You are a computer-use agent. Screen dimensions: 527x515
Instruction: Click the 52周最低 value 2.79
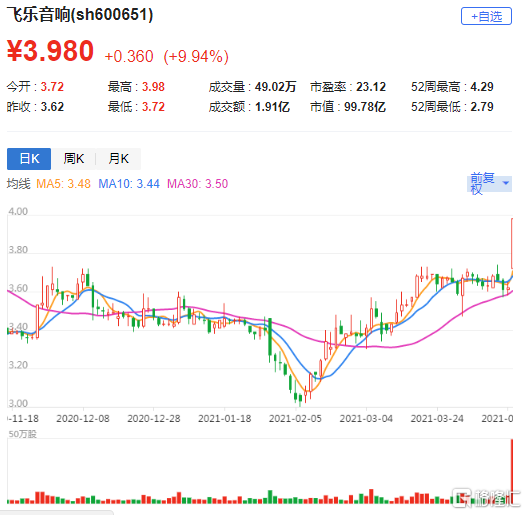(482, 107)
